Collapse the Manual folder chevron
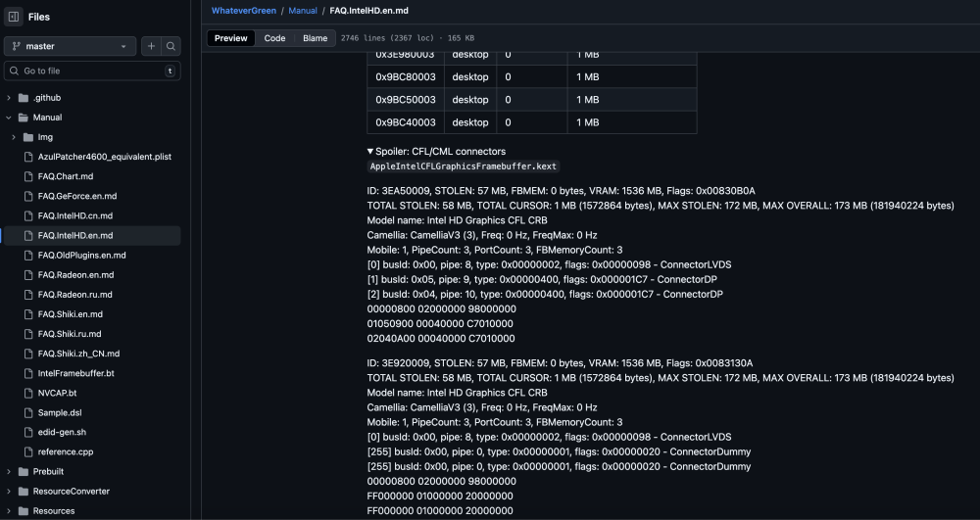980x520 pixels. (x=9, y=118)
